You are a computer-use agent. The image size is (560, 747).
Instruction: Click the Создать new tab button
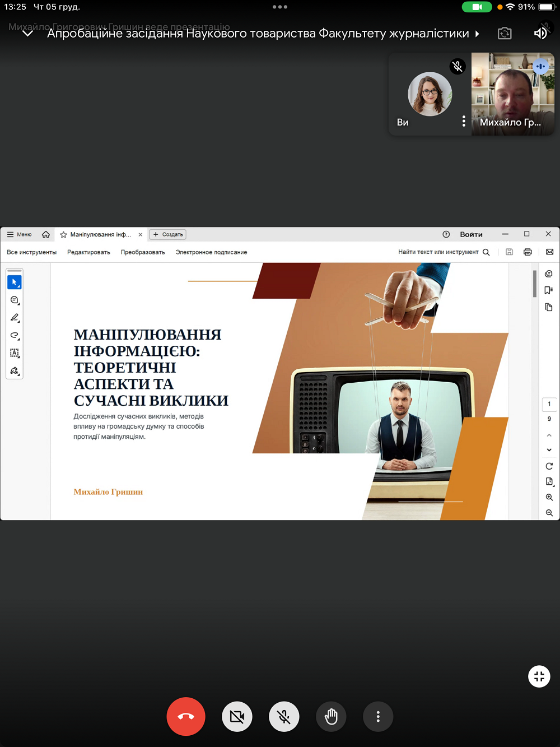[x=169, y=234]
